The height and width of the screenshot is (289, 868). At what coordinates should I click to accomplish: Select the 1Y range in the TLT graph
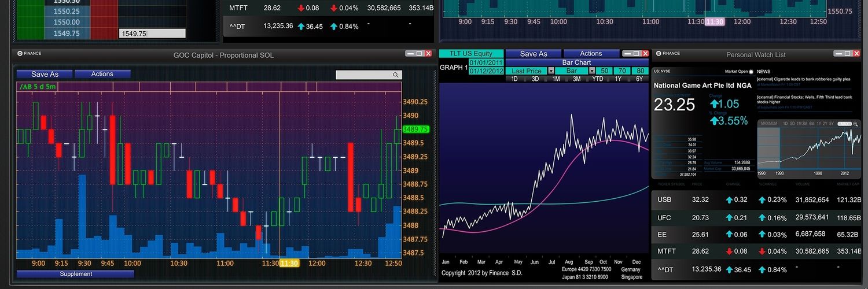619,79
